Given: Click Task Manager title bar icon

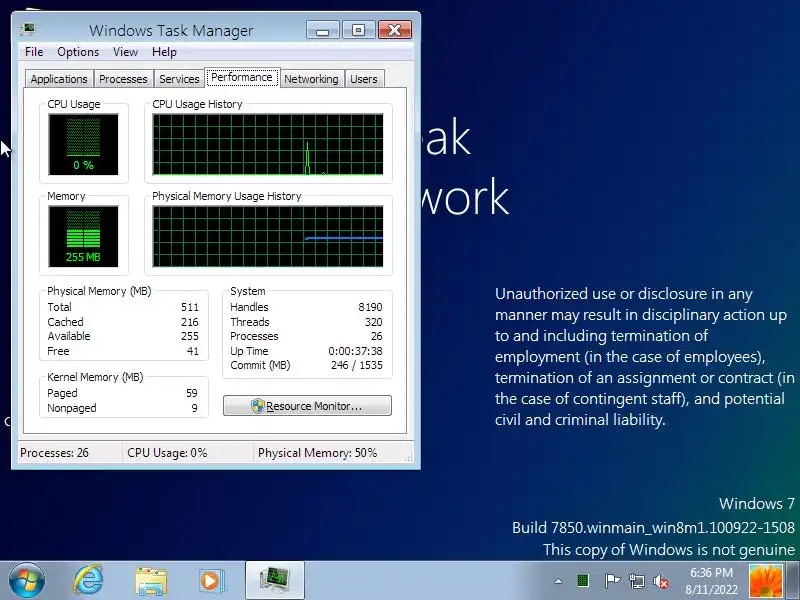Looking at the screenshot, I should click(x=28, y=30).
